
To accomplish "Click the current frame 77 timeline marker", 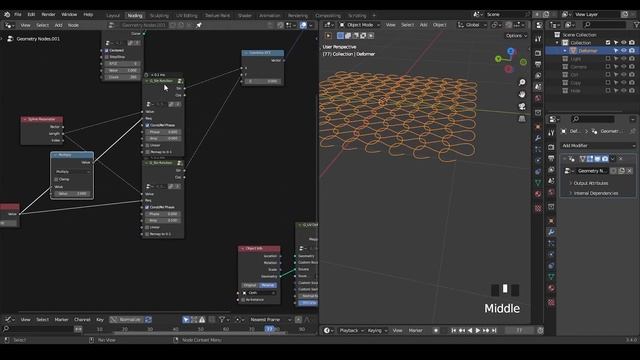I will [x=269, y=329].
